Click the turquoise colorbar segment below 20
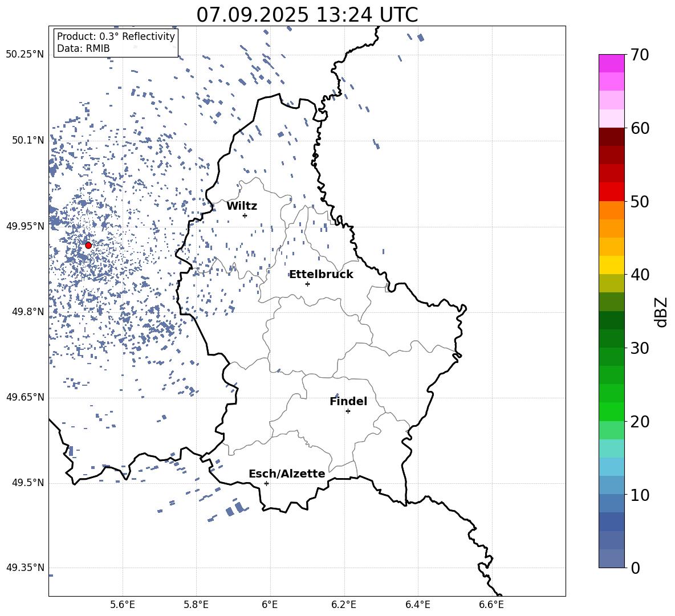This screenshot has width=675, height=616. click(611, 448)
